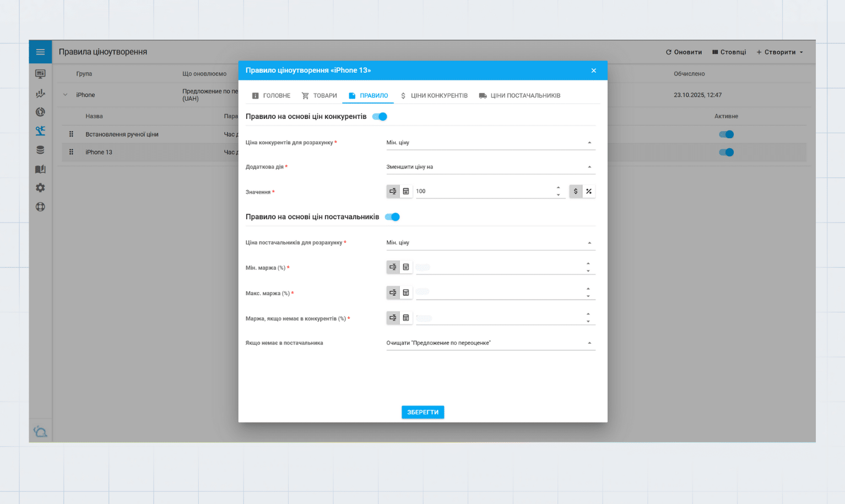Viewport: 845px width, 504px height.
Task: Select the dollar unit icon for Значення
Action: pyautogui.click(x=576, y=191)
